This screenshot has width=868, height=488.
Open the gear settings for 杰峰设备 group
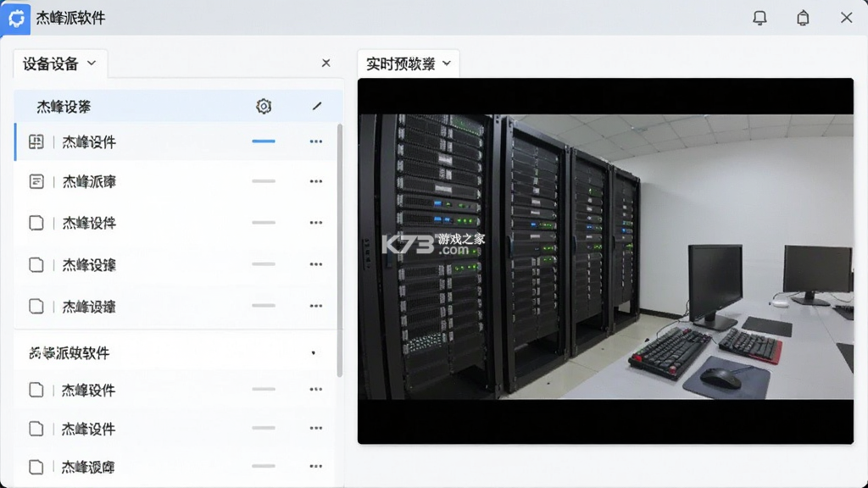point(264,106)
